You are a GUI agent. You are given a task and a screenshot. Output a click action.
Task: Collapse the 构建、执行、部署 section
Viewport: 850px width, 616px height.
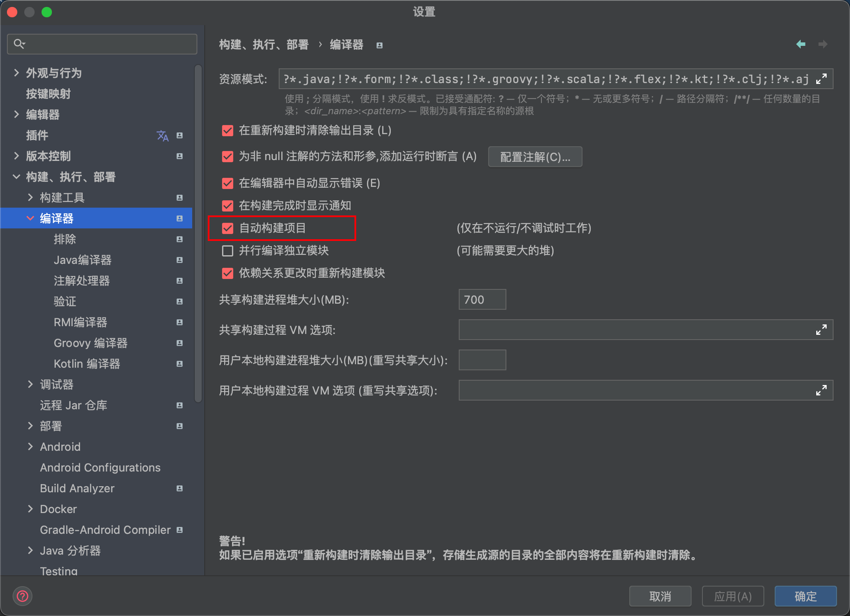point(16,176)
